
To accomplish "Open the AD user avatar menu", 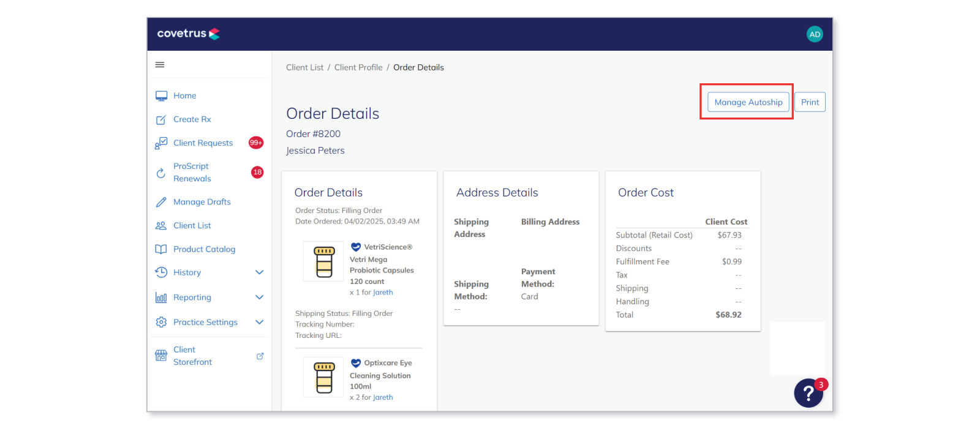I will pyautogui.click(x=815, y=34).
